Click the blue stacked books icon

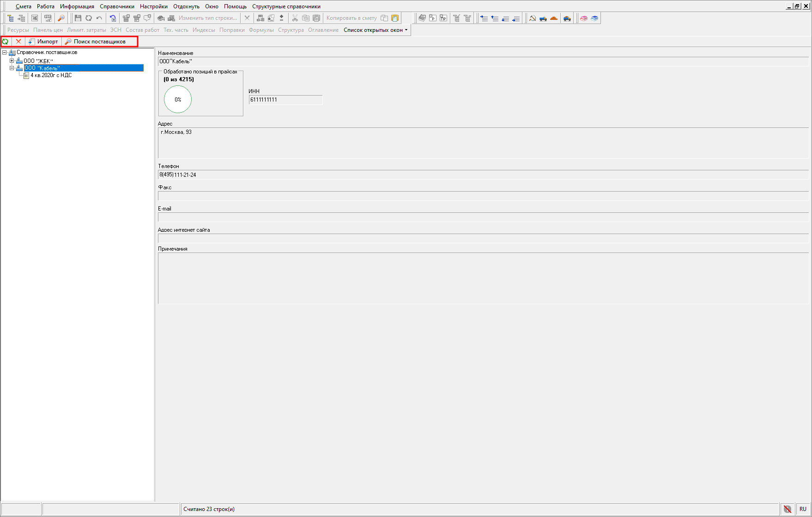tap(594, 18)
